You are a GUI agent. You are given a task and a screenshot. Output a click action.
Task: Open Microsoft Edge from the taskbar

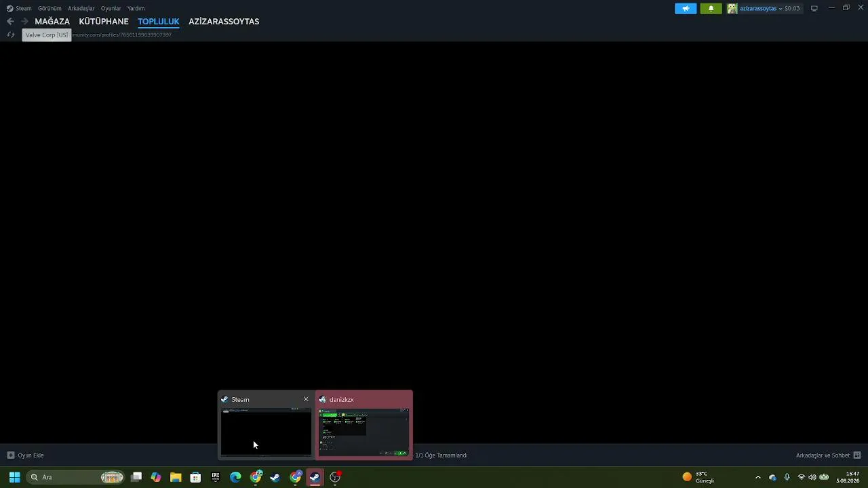tap(235, 477)
